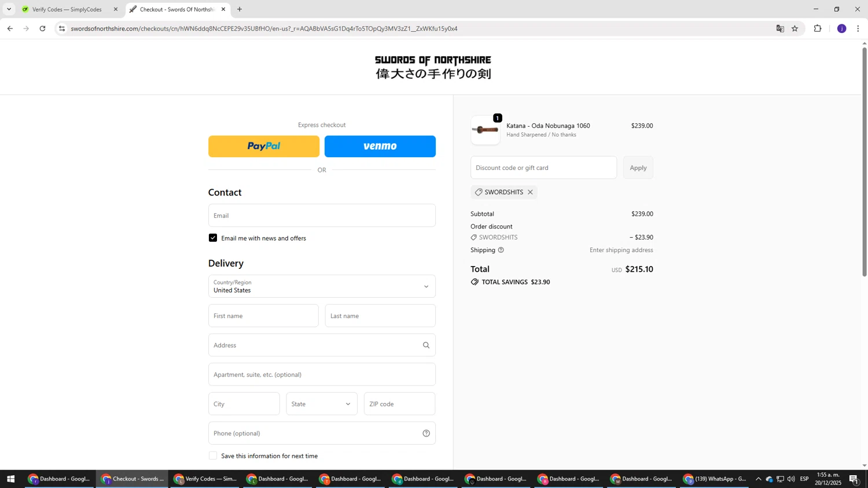
Task: Expand the State dropdown
Action: point(322,404)
